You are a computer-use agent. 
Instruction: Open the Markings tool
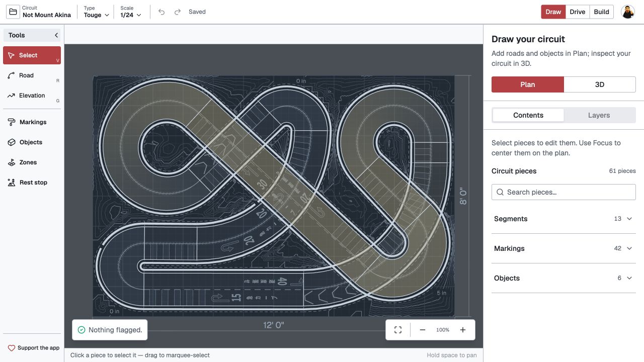pyautogui.click(x=32, y=122)
